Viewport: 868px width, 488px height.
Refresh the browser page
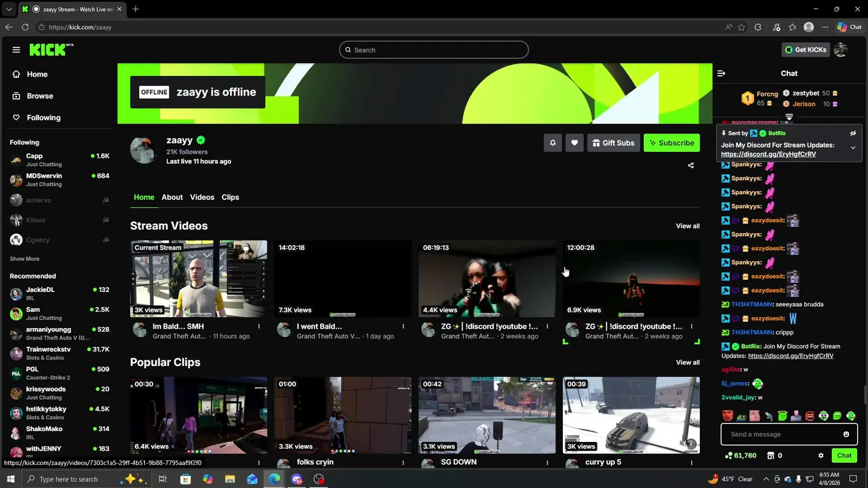point(25,27)
